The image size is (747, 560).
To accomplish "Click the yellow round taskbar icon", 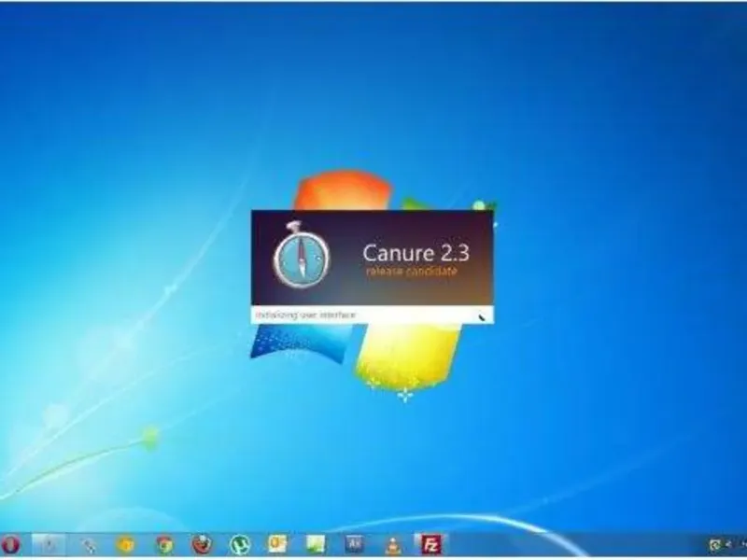I will click(125, 544).
